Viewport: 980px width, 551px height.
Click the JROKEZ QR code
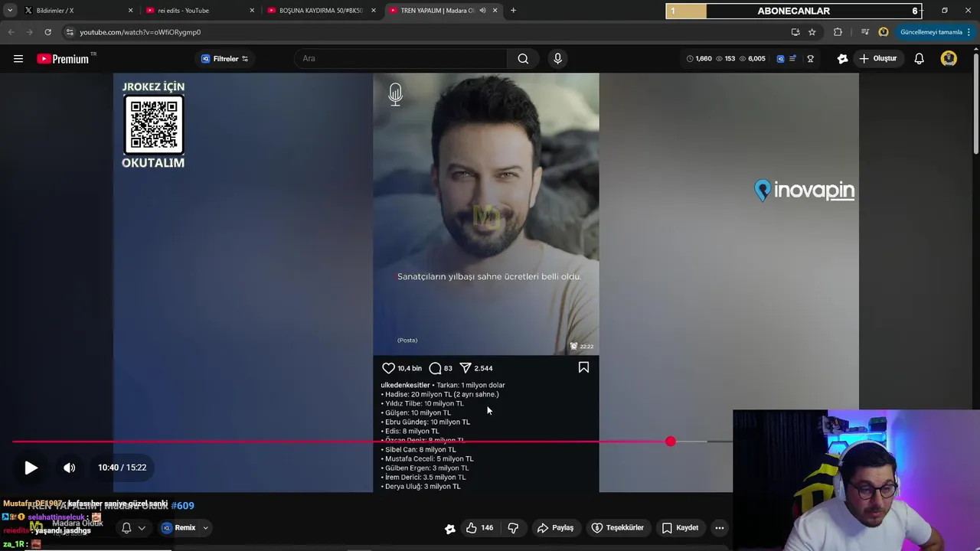[x=154, y=124]
